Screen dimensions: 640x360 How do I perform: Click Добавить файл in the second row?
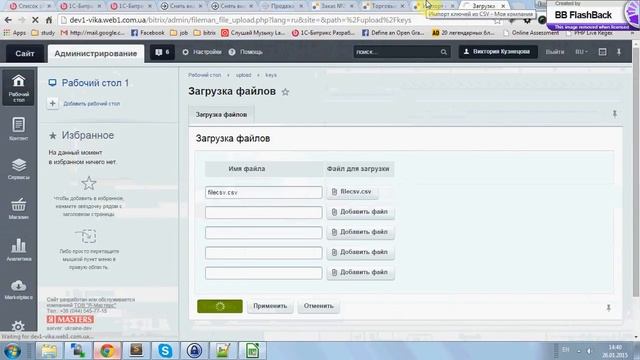(x=360, y=212)
